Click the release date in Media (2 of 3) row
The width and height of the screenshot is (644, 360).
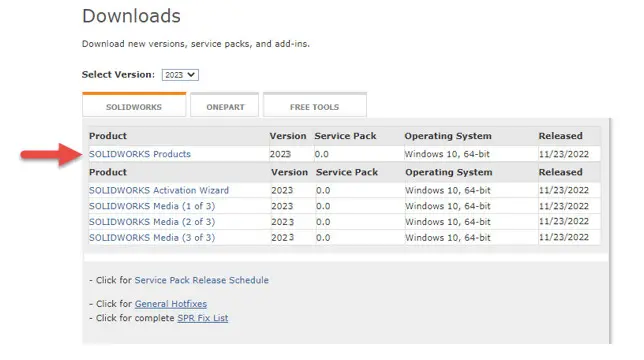[564, 222]
